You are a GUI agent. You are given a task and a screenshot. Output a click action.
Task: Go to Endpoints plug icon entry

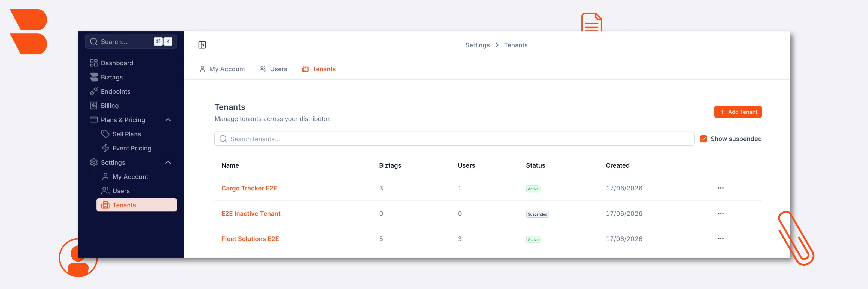click(x=94, y=91)
